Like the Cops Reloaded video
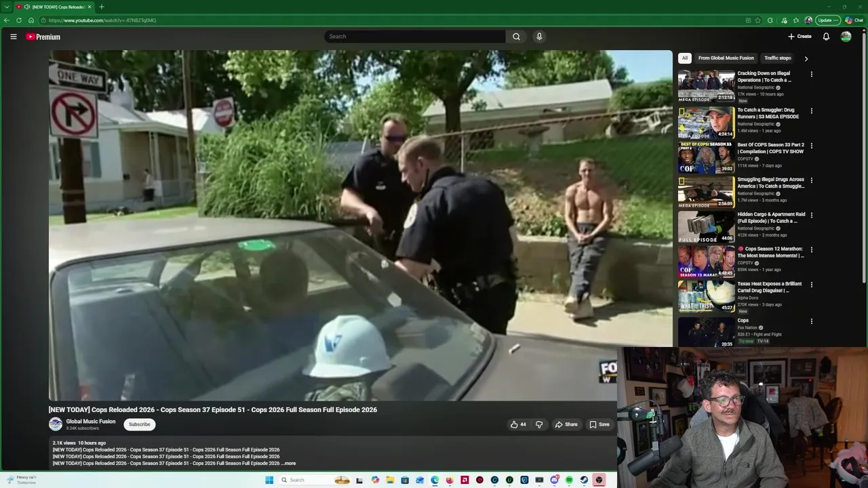 [x=518, y=424]
